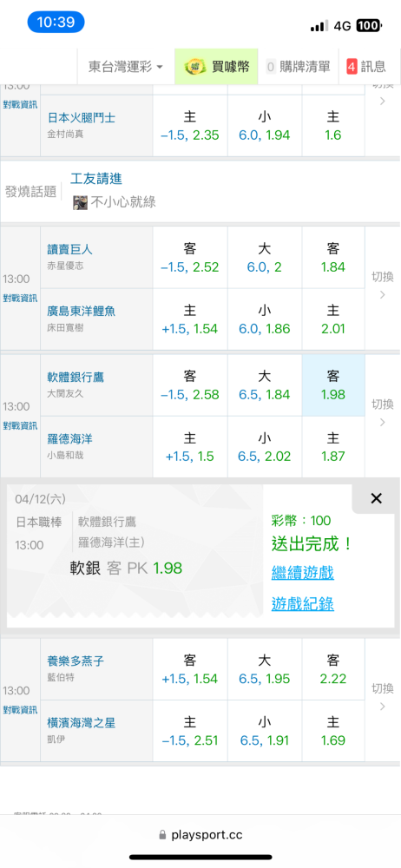401x868 pixels.
Task: Switch view with 切換 on the 讀賣巨人 game
Action: coord(382,285)
